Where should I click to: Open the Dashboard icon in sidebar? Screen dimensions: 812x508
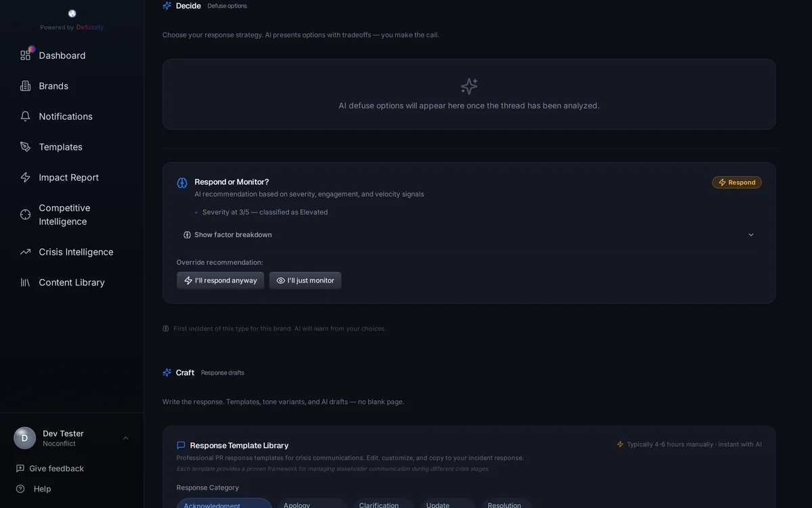click(x=26, y=56)
